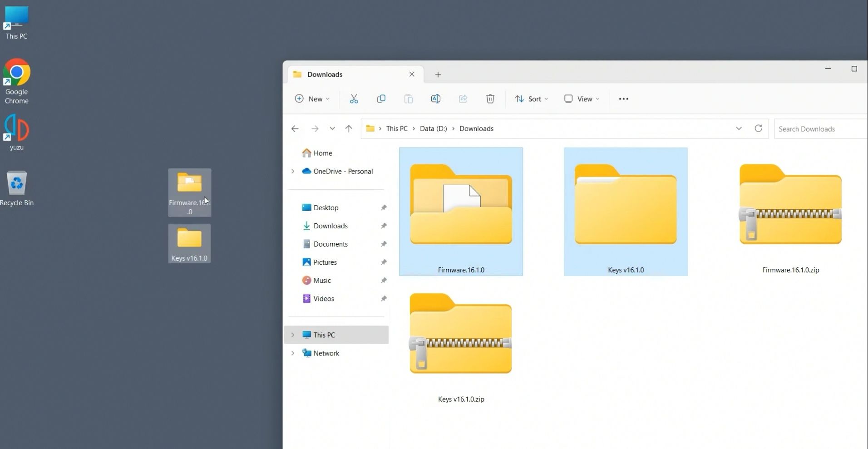868x449 pixels.
Task: Navigate back with the left arrow
Action: pos(295,128)
